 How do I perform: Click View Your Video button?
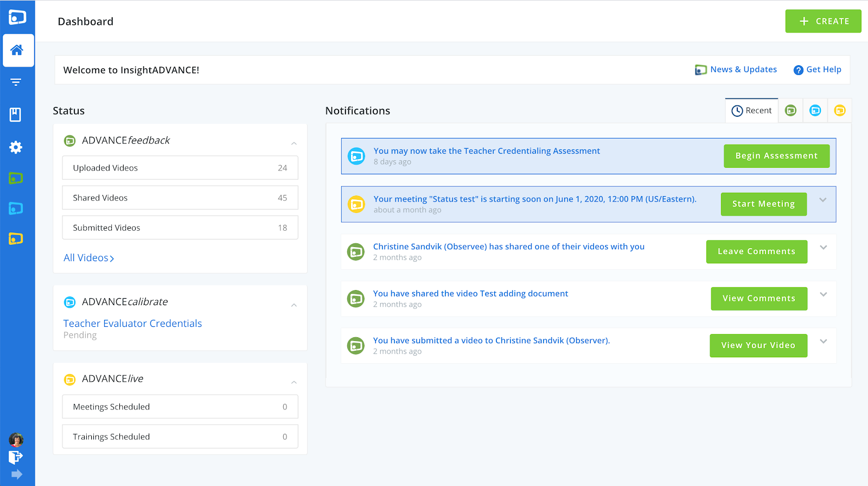[x=758, y=345]
